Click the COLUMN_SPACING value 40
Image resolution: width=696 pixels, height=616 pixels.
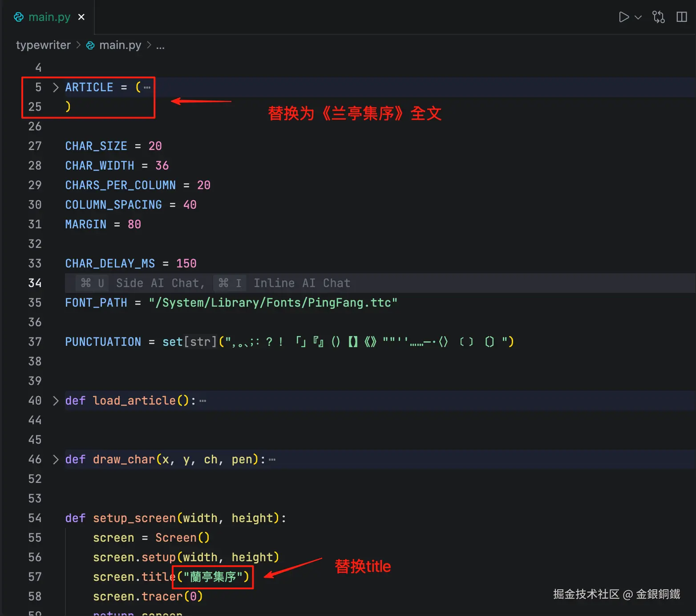[190, 205]
